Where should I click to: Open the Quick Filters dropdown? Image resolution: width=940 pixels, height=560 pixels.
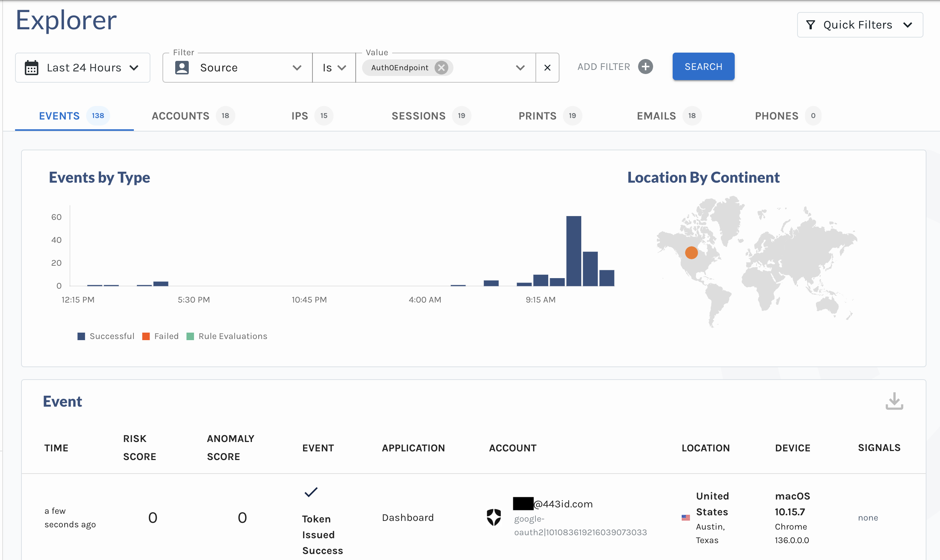(860, 25)
